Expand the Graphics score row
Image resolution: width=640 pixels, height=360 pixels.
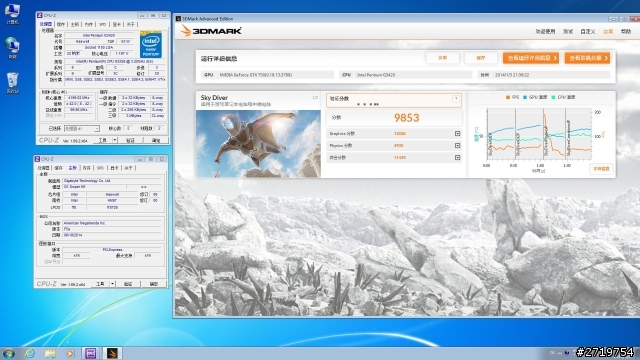[x=457, y=133]
